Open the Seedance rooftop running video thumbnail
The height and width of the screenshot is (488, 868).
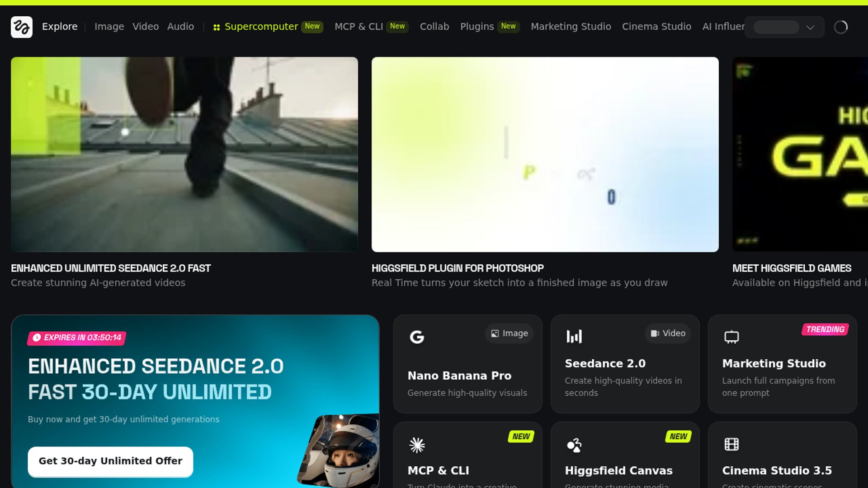coord(184,154)
